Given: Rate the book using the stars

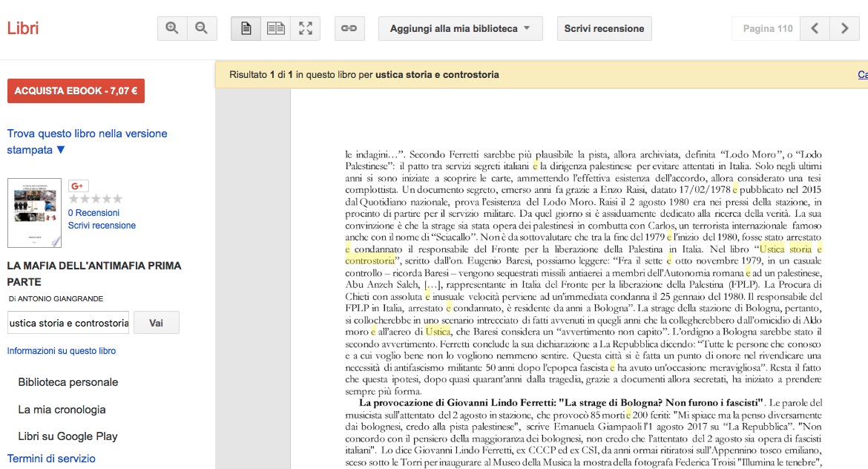Looking at the screenshot, I should click(95, 199).
